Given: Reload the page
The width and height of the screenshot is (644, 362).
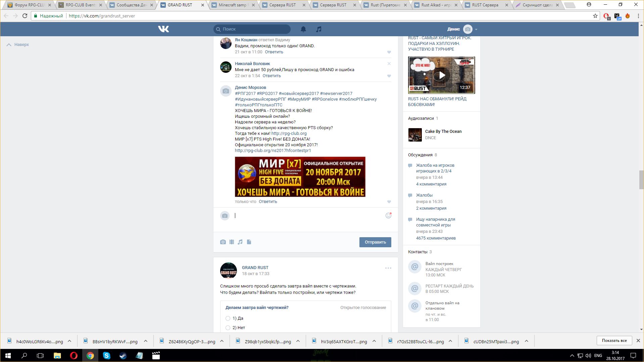Looking at the screenshot, I should 24,16.
